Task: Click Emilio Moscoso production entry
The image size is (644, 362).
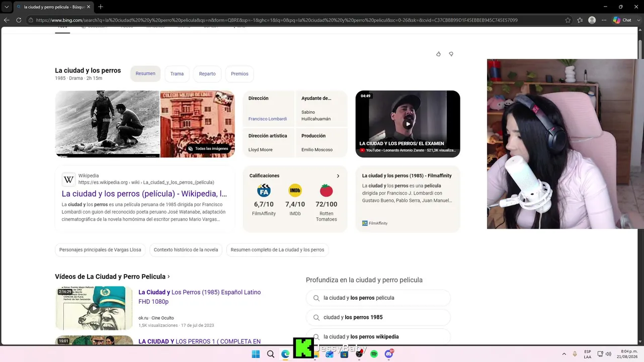Action: click(x=317, y=150)
